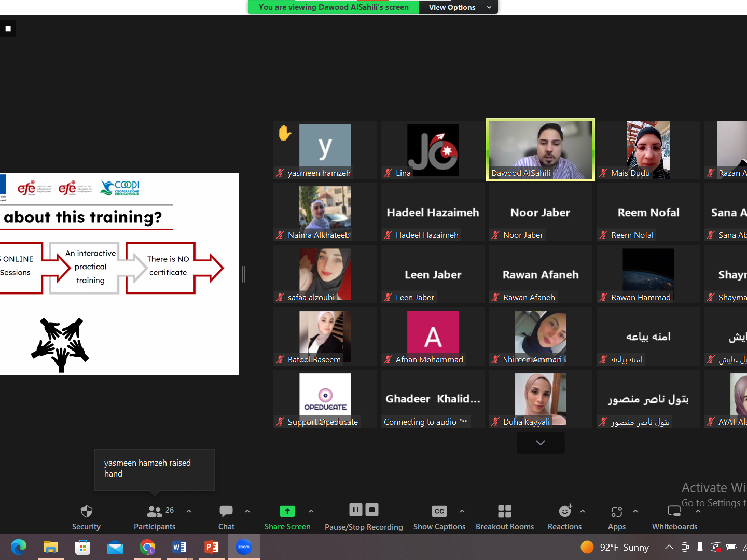The image size is (747, 560).
Task: Open PowerPoint from the taskbar
Action: click(212, 547)
